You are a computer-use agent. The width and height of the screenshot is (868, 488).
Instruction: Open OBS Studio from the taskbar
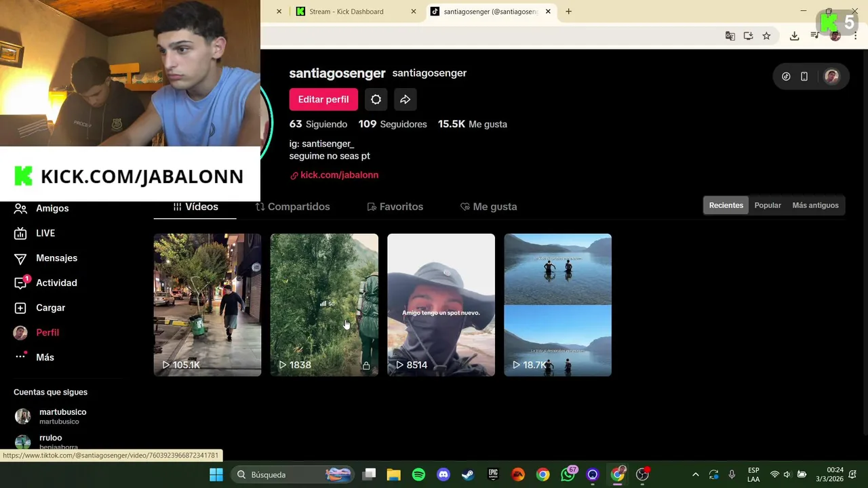(642, 475)
